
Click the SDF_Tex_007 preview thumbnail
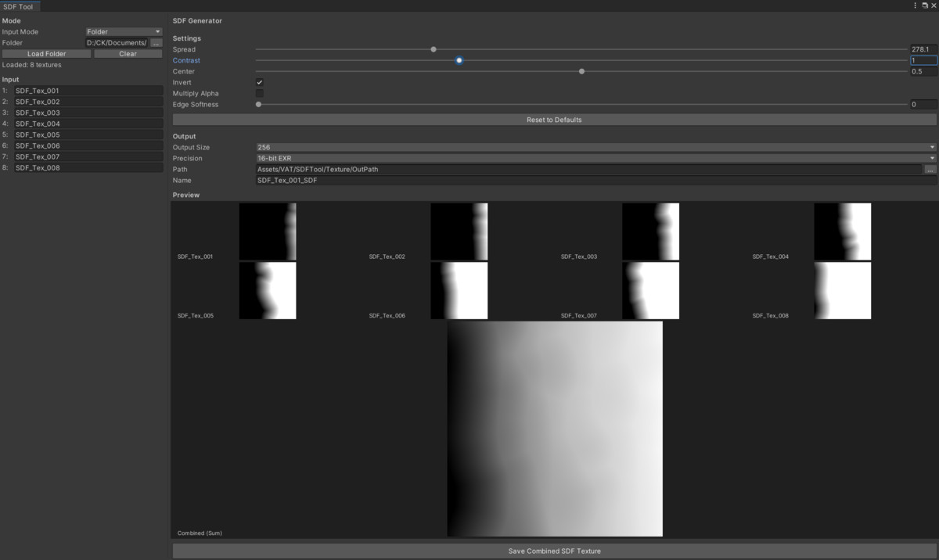(651, 291)
